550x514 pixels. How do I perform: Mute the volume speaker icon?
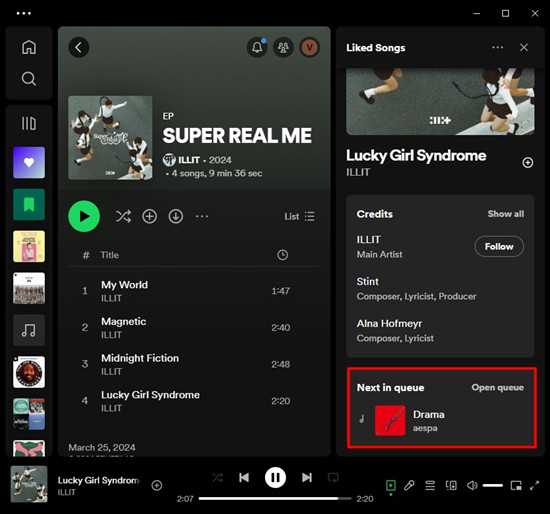point(472,485)
